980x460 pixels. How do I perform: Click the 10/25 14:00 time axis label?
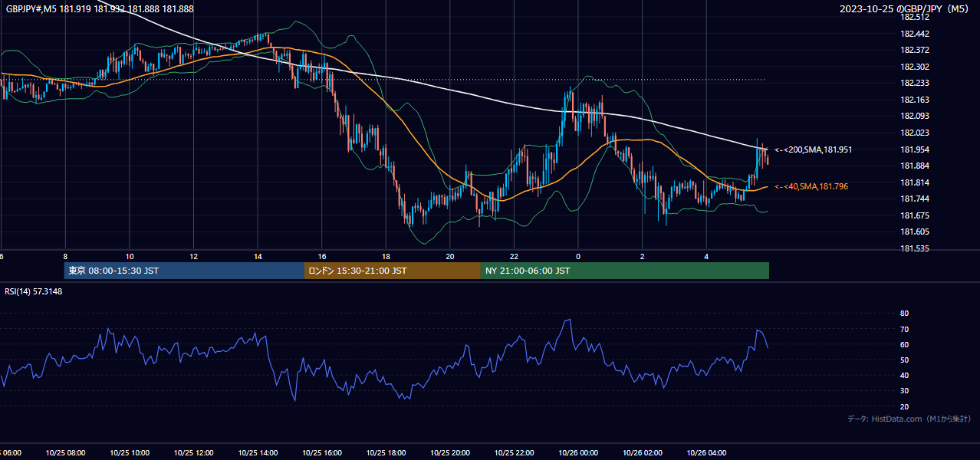(258, 453)
